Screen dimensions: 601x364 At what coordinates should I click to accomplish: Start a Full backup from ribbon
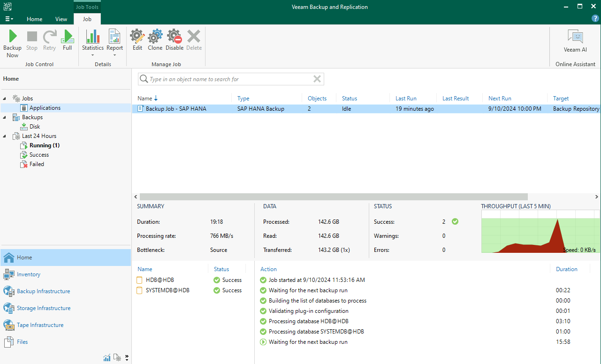coord(68,41)
